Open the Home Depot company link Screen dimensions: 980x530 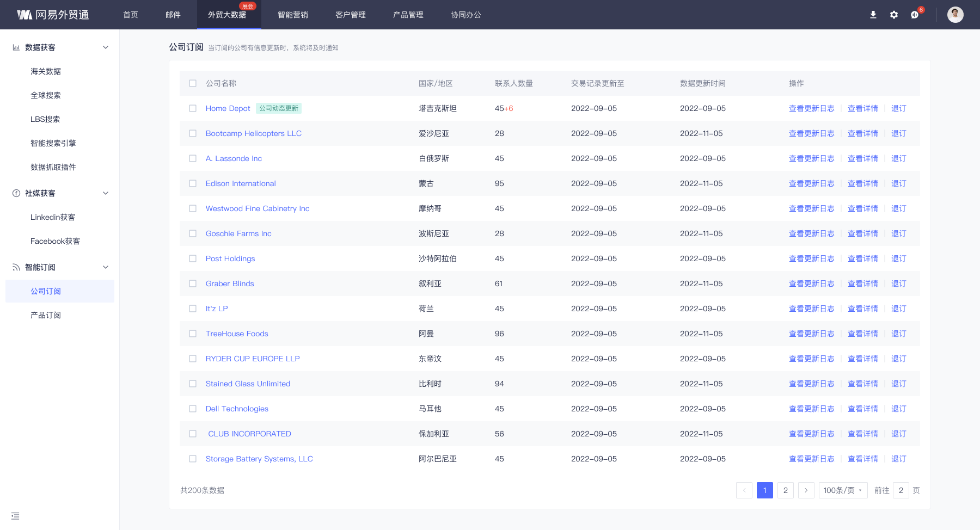[228, 108]
